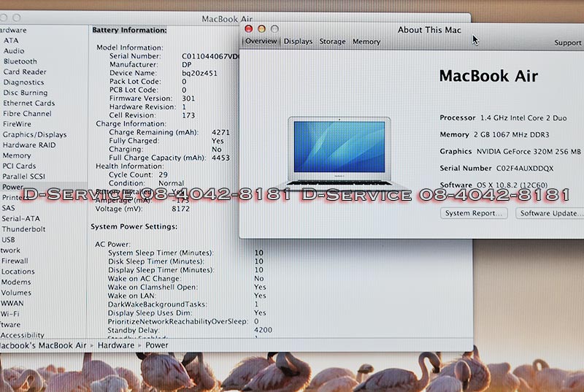
Task: Click the Graphics NVIDIA GeForce 320M line
Action: [510, 151]
